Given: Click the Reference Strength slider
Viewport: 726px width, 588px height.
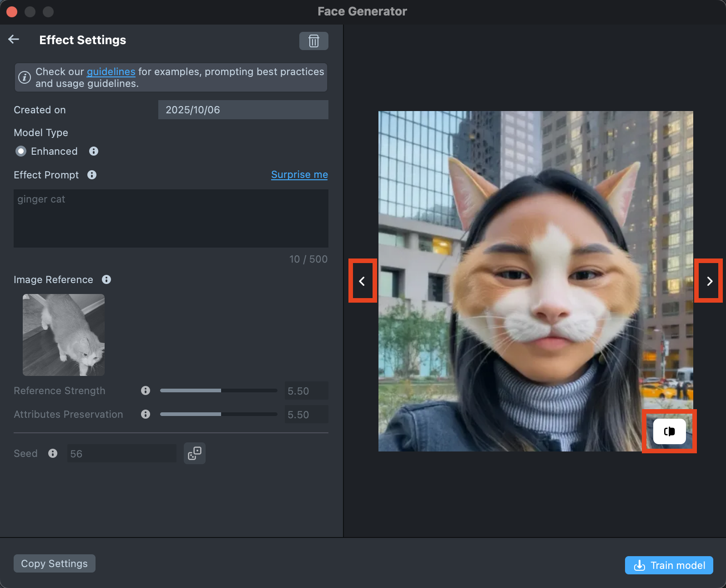Looking at the screenshot, I should pos(218,390).
